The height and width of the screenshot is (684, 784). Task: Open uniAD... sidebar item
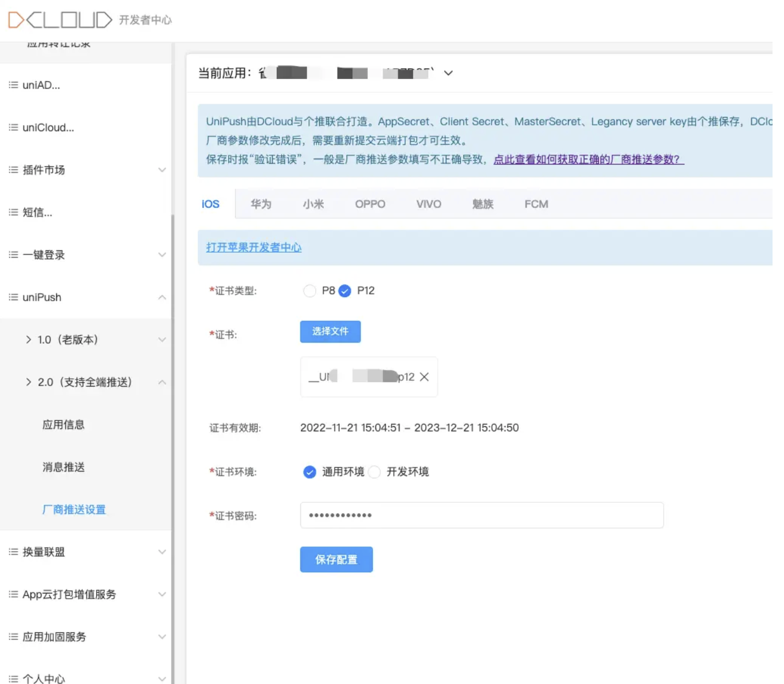tap(41, 85)
